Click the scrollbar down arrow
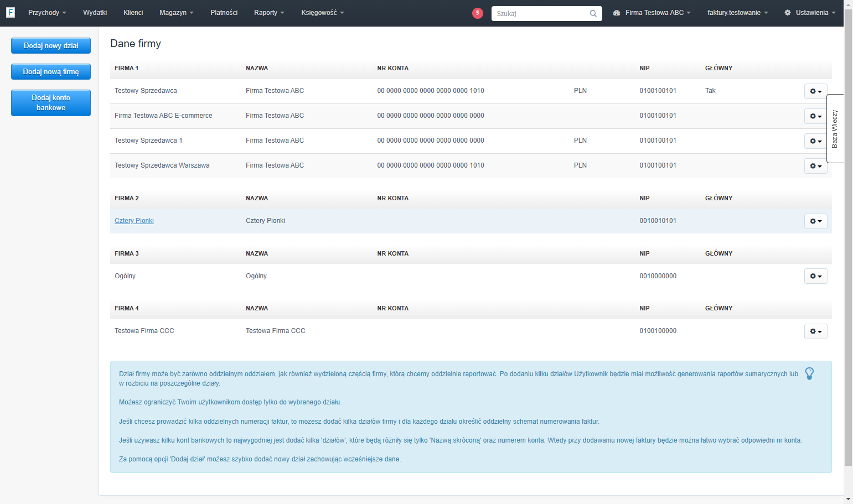The image size is (853, 504). tap(848, 499)
